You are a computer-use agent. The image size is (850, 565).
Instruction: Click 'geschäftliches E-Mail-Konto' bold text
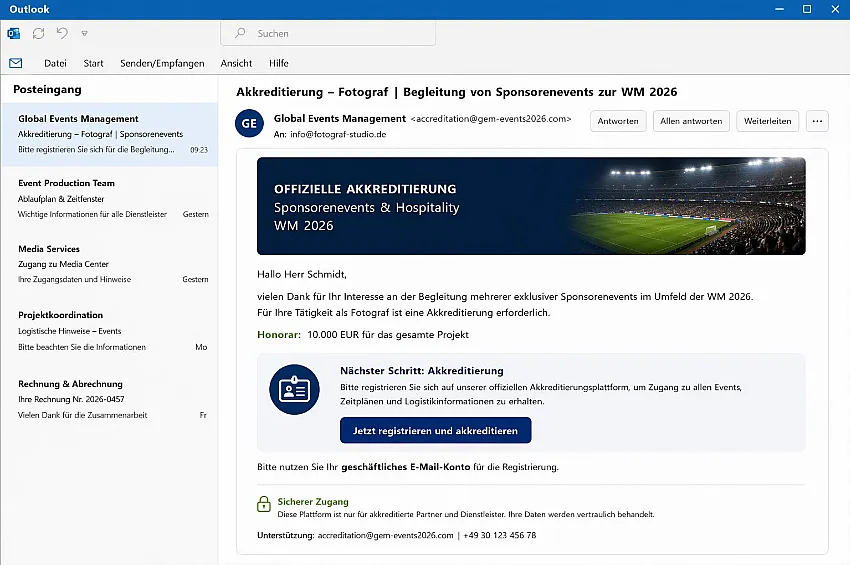[x=405, y=467]
